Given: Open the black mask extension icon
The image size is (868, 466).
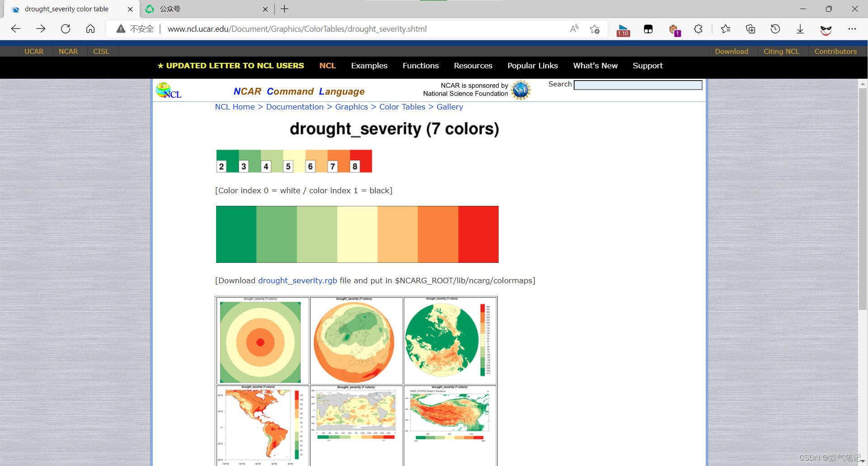Looking at the screenshot, I should [648, 29].
